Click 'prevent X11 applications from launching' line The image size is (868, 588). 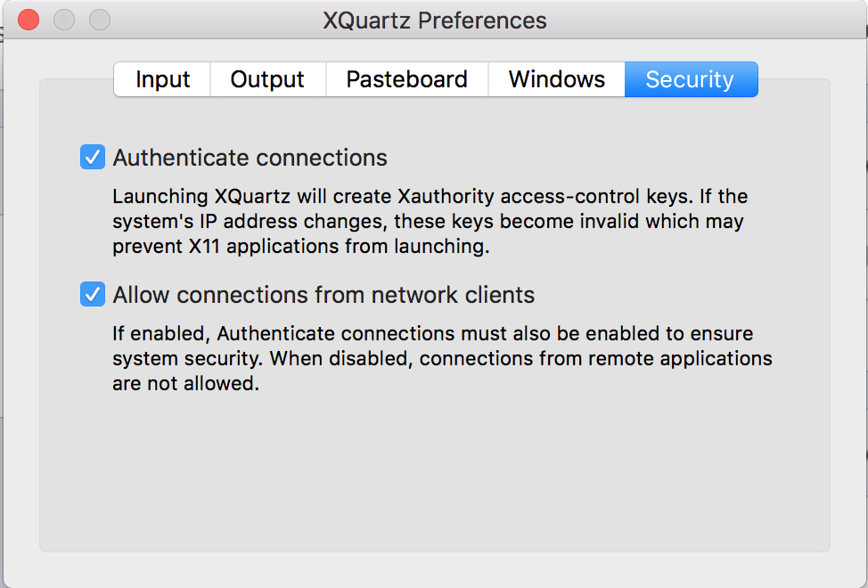point(301,247)
